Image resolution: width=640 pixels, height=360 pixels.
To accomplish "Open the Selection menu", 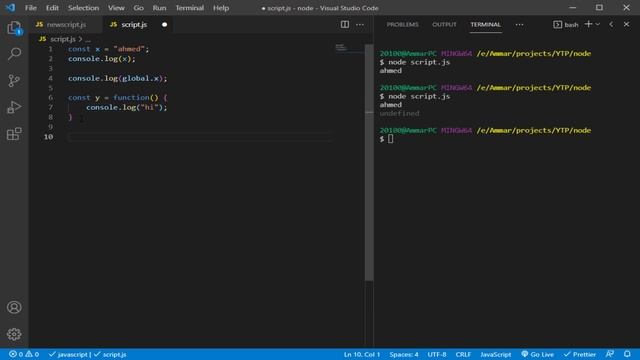I will pyautogui.click(x=83, y=8).
